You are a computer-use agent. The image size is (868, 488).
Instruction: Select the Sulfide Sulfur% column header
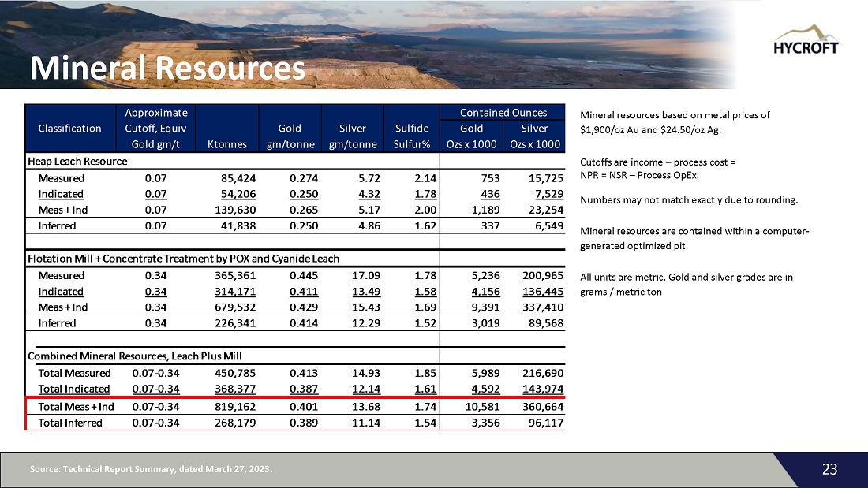[411, 136]
